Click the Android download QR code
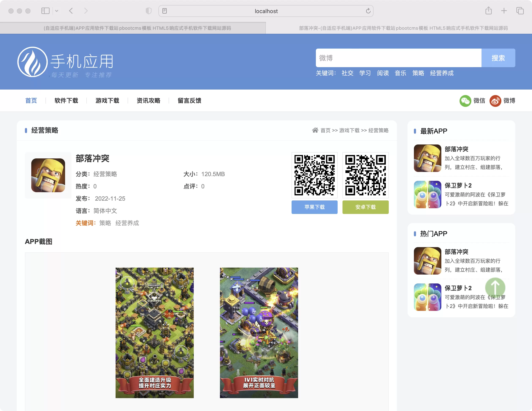Screen dimensions: 532x411 click(365, 175)
